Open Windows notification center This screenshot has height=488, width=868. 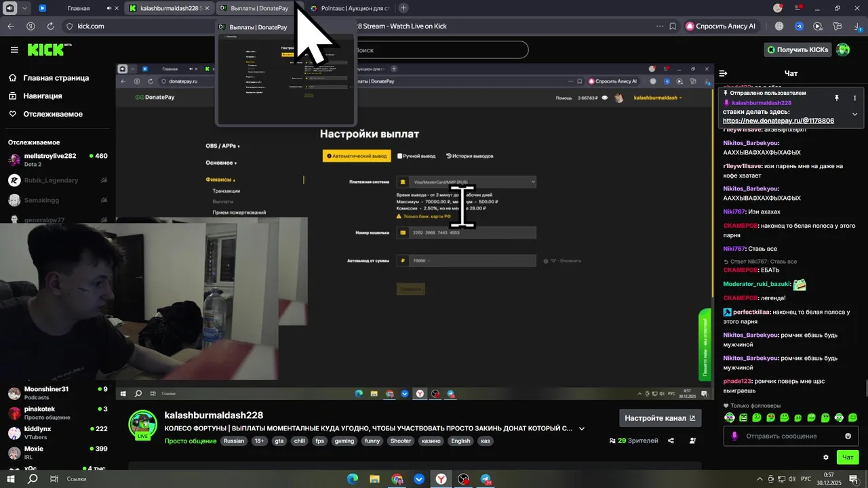[x=853, y=479]
